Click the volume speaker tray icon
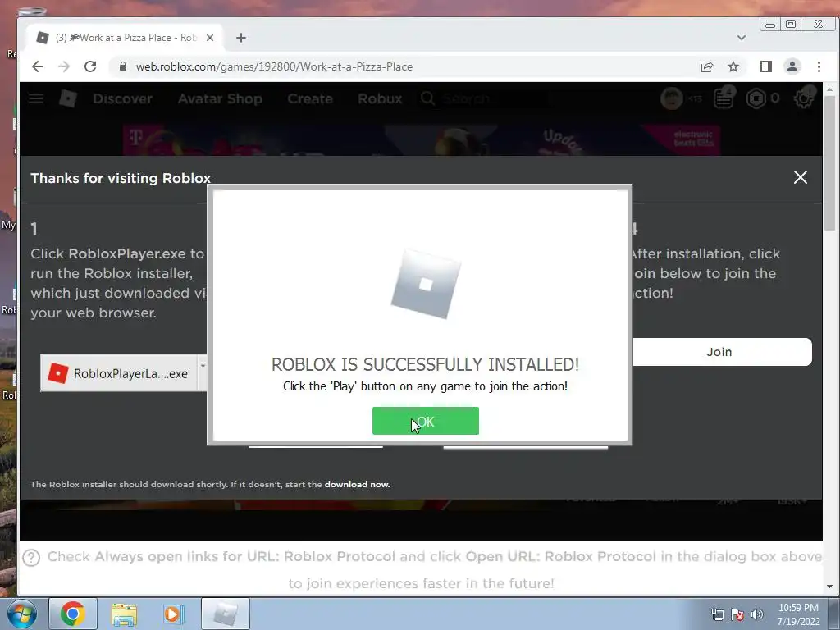The width and height of the screenshot is (840, 630). (757, 614)
